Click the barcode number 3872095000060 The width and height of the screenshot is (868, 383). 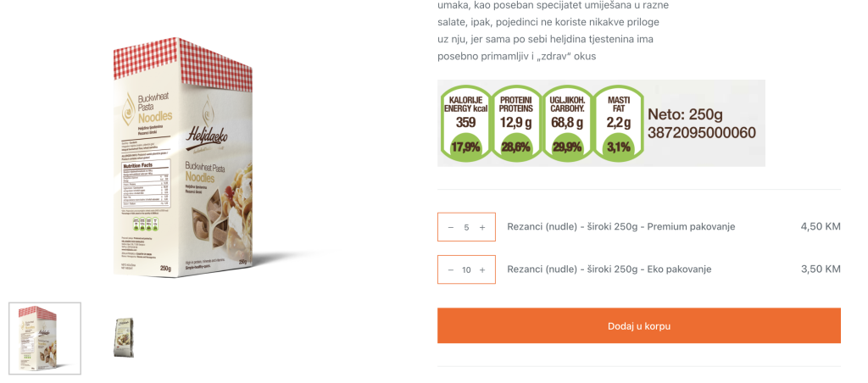pyautogui.click(x=702, y=133)
